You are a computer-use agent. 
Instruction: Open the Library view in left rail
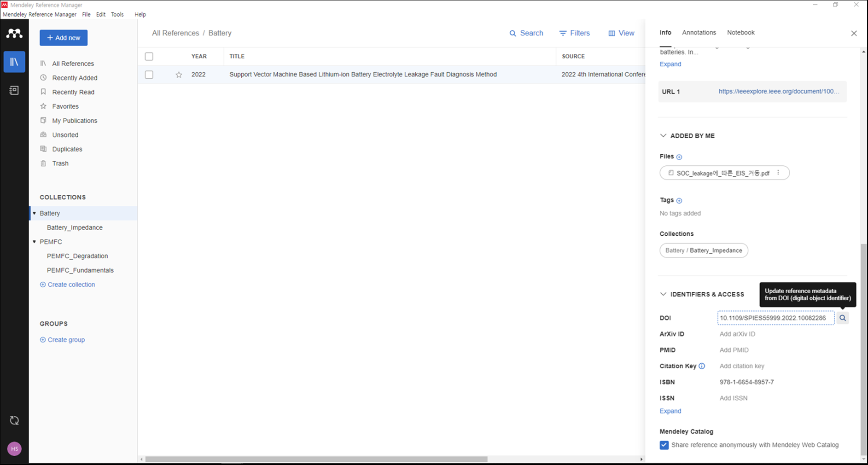pos(14,62)
